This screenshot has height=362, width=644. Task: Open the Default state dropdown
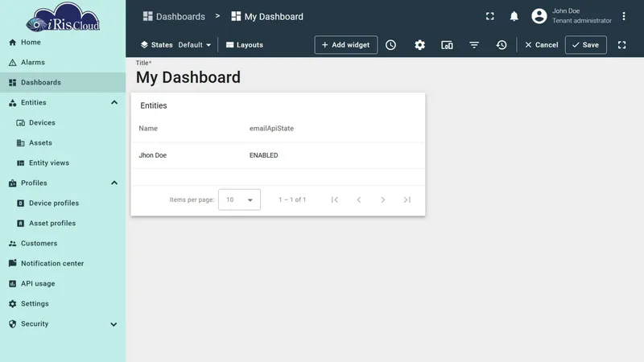(x=195, y=45)
